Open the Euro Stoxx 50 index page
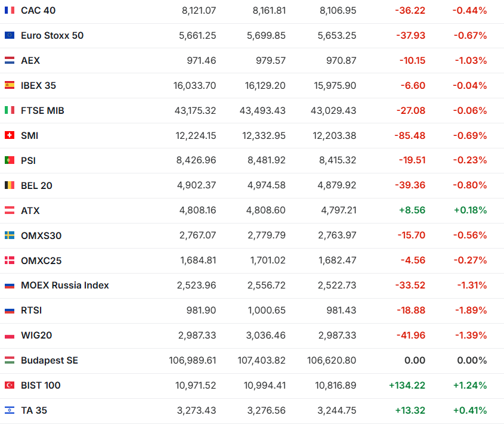The image size is (504, 425). click(52, 36)
